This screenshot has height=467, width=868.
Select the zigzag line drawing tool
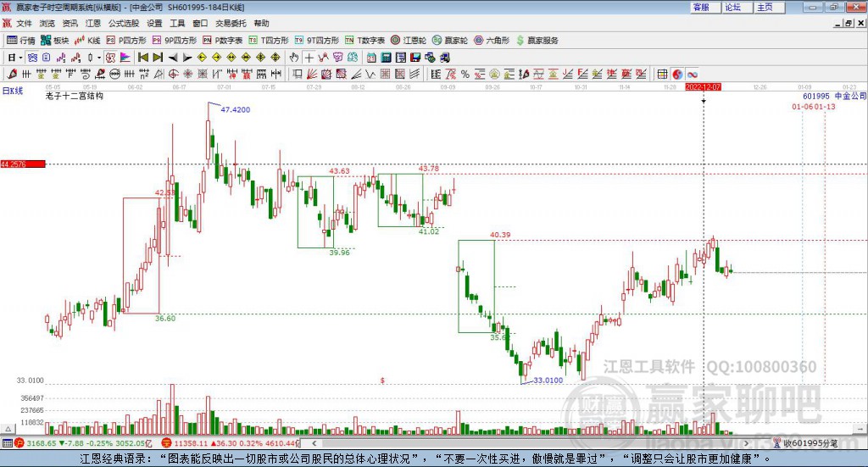(x=370, y=74)
